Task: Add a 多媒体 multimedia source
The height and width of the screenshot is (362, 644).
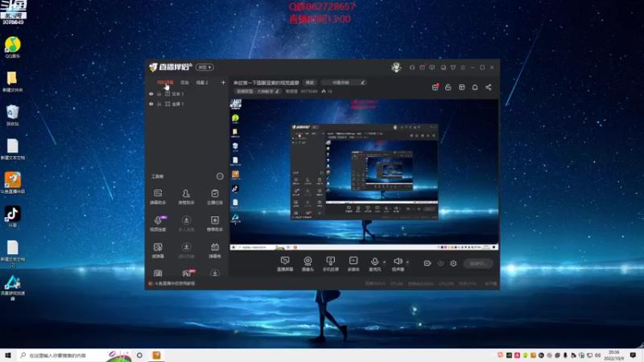Action: coord(353,264)
